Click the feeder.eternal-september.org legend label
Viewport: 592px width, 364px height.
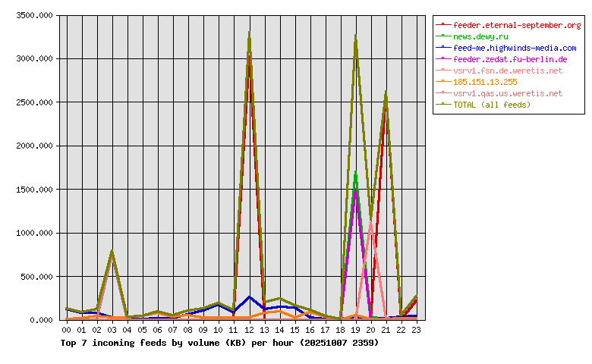517,25
